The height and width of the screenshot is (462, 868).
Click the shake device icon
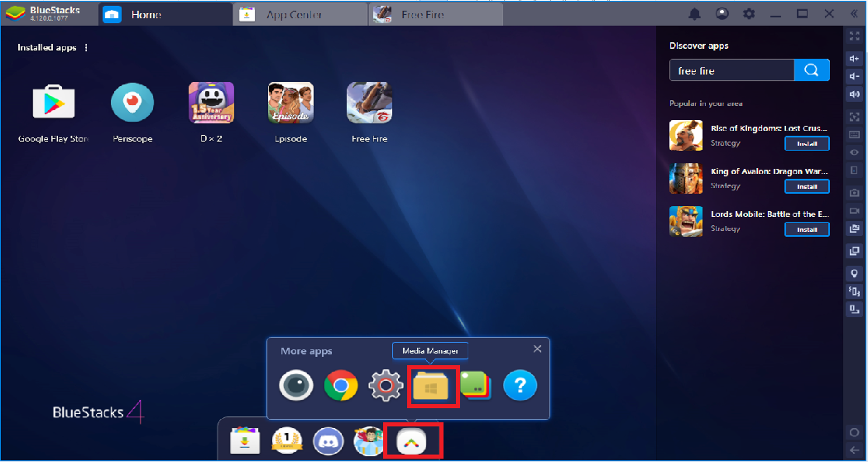854,291
